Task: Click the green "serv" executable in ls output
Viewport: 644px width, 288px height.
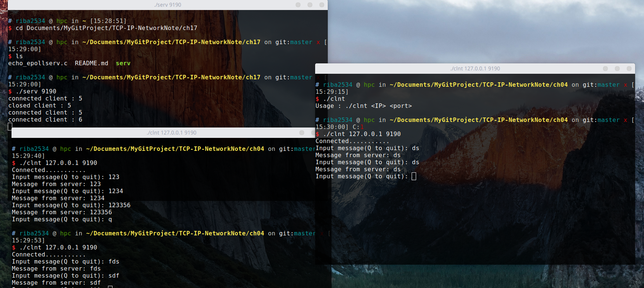Action: 123,63
